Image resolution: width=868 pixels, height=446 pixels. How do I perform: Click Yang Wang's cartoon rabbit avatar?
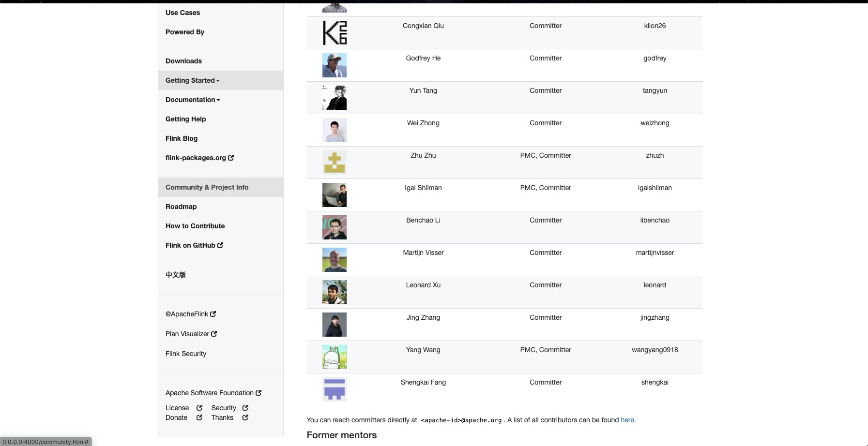(x=335, y=357)
